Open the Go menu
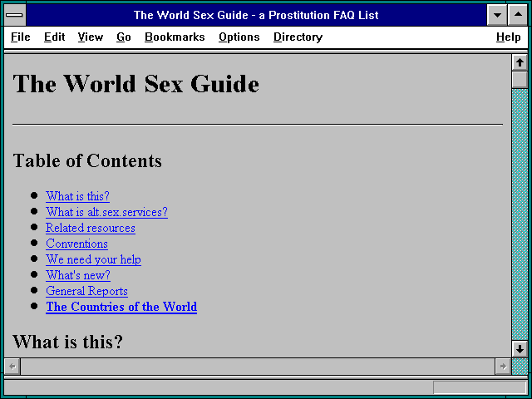 click(124, 37)
